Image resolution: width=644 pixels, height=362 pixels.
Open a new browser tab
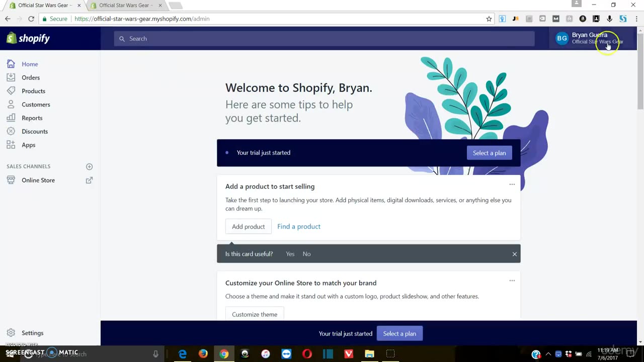175,6
